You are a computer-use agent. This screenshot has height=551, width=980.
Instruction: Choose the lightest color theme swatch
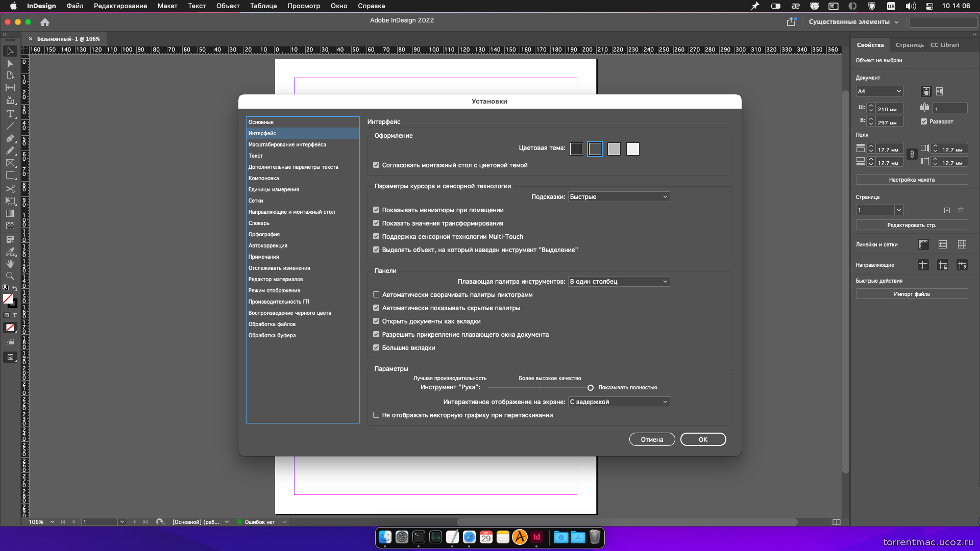click(x=632, y=149)
